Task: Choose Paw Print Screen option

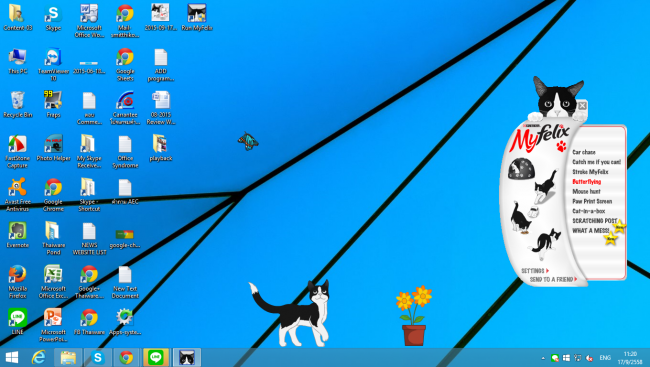Action: [x=592, y=201]
